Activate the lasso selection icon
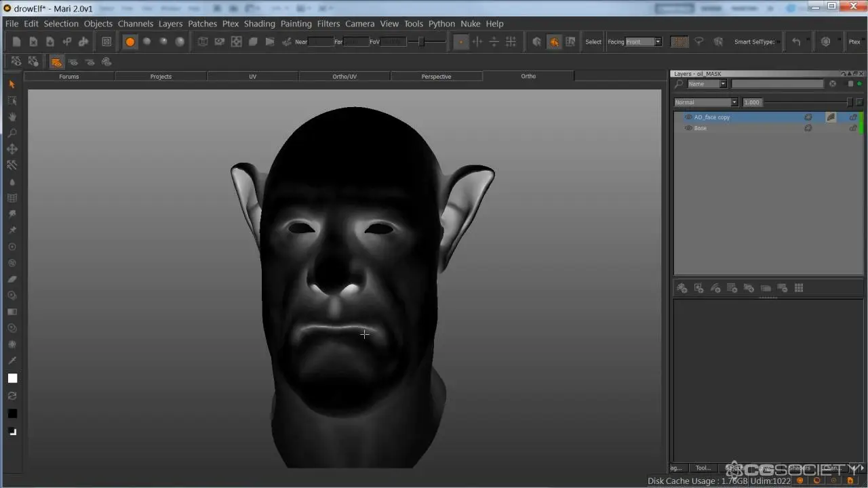This screenshot has height=488, width=868. (699, 42)
